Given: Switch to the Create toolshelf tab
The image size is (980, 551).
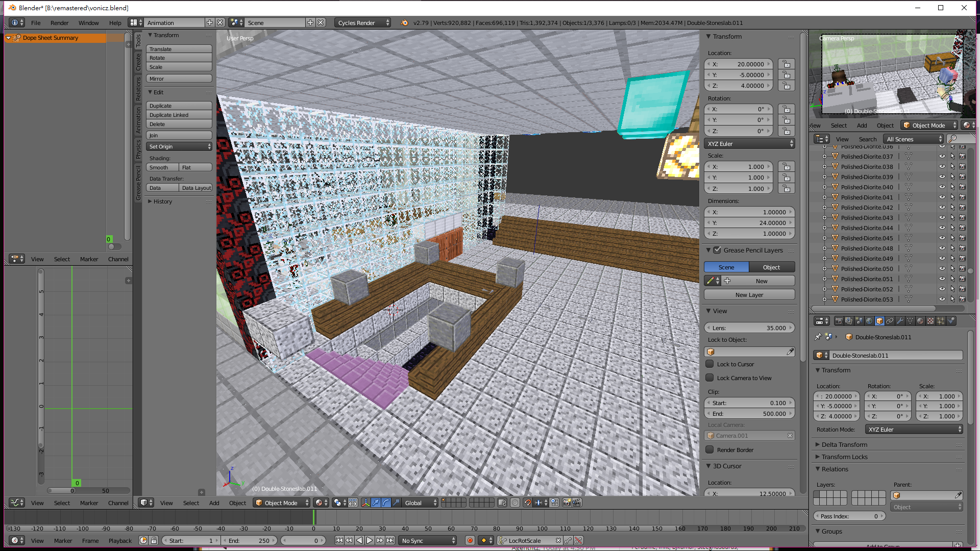Looking at the screenshot, I should point(138,62).
